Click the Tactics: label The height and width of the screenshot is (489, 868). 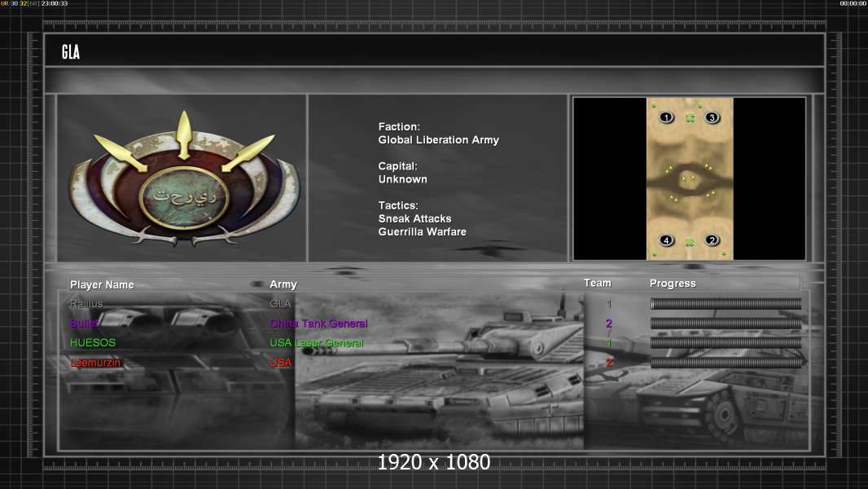point(398,205)
